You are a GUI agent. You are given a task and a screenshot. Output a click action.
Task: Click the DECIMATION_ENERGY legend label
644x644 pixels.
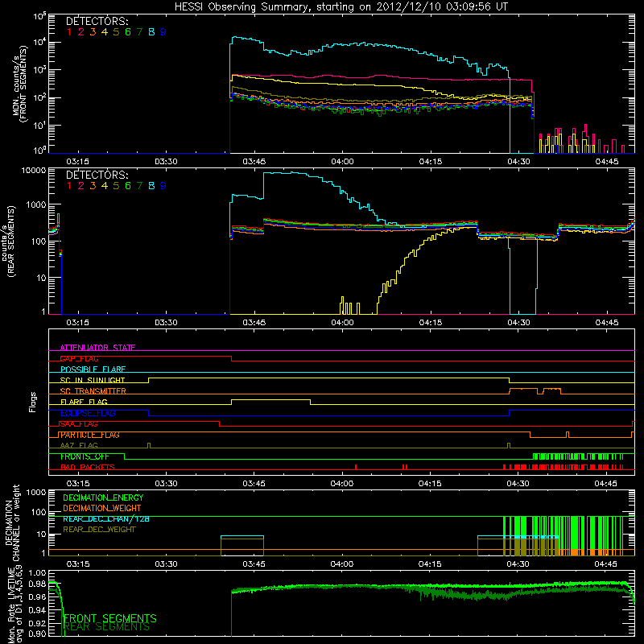[x=103, y=497]
